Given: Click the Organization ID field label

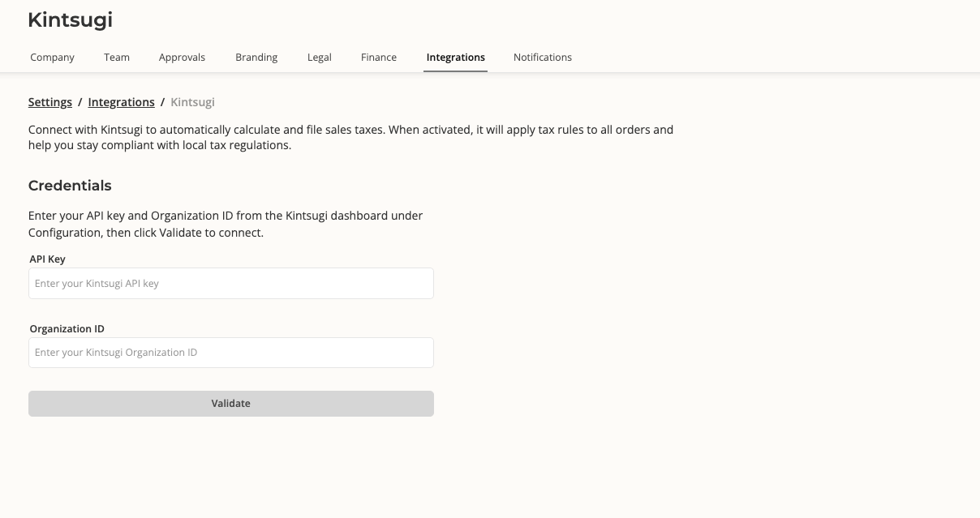Looking at the screenshot, I should click(x=67, y=329).
